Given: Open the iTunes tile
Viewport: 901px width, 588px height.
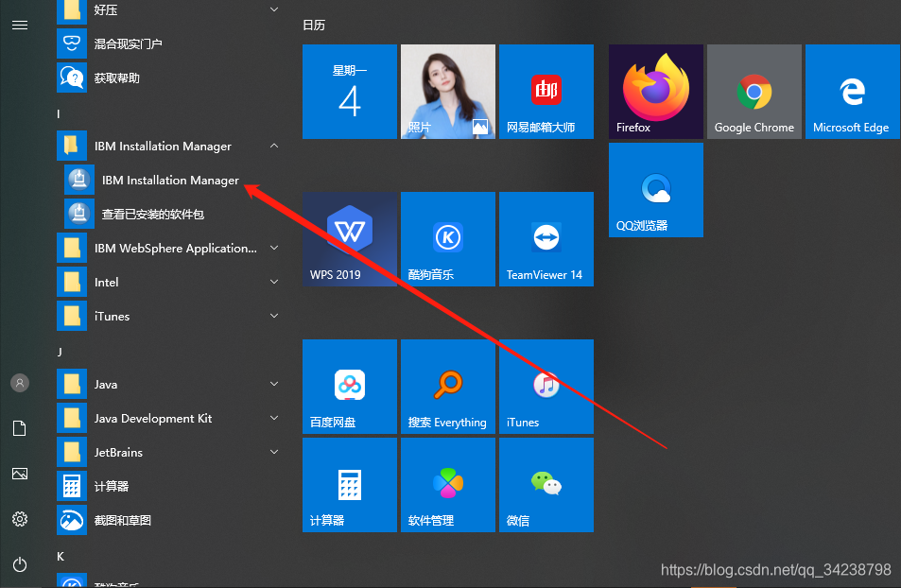Looking at the screenshot, I should point(546,387).
